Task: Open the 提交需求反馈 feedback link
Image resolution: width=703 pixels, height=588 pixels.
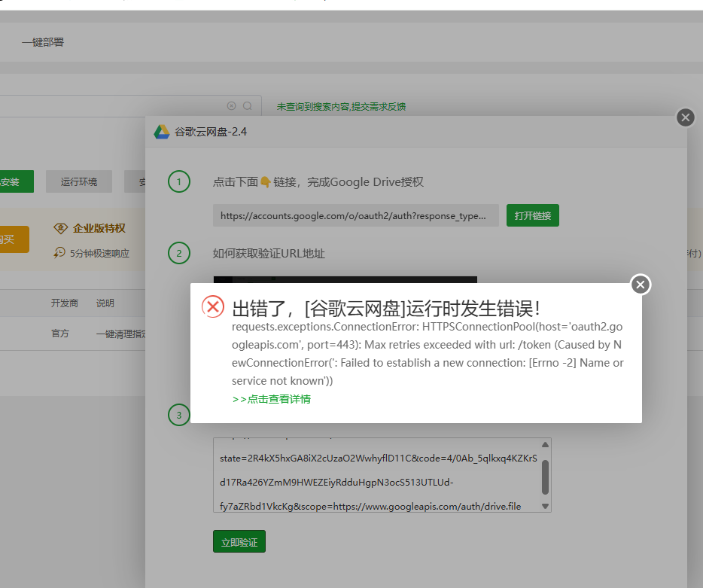Action: 379,106
